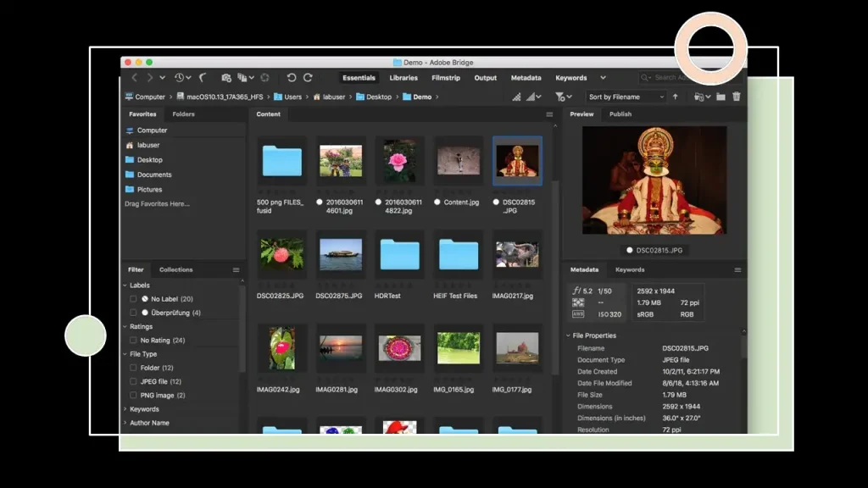The image size is (868, 488).
Task: Click the Get Photos from Camera icon
Action: pos(225,78)
